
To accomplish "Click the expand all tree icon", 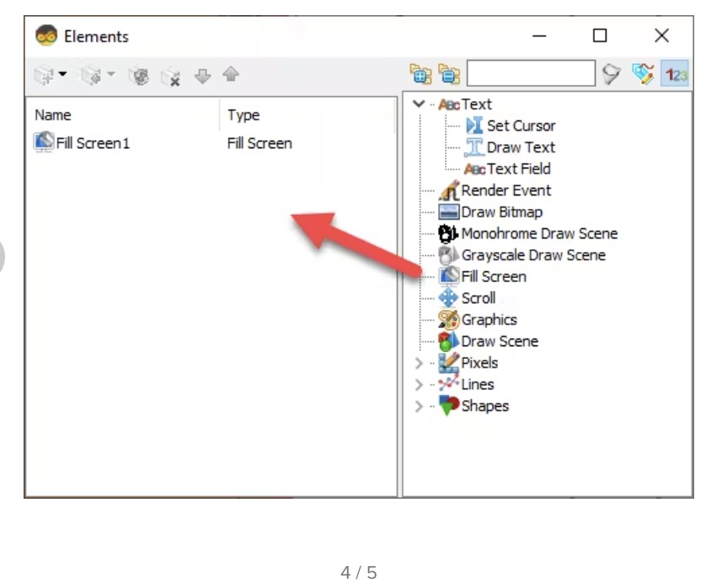I will tap(420, 75).
